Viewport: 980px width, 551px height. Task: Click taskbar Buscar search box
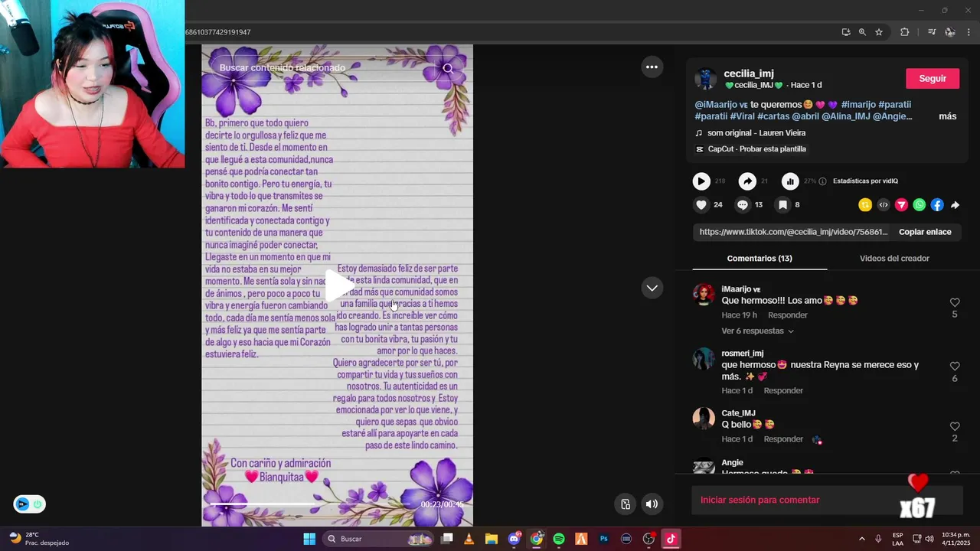380,539
